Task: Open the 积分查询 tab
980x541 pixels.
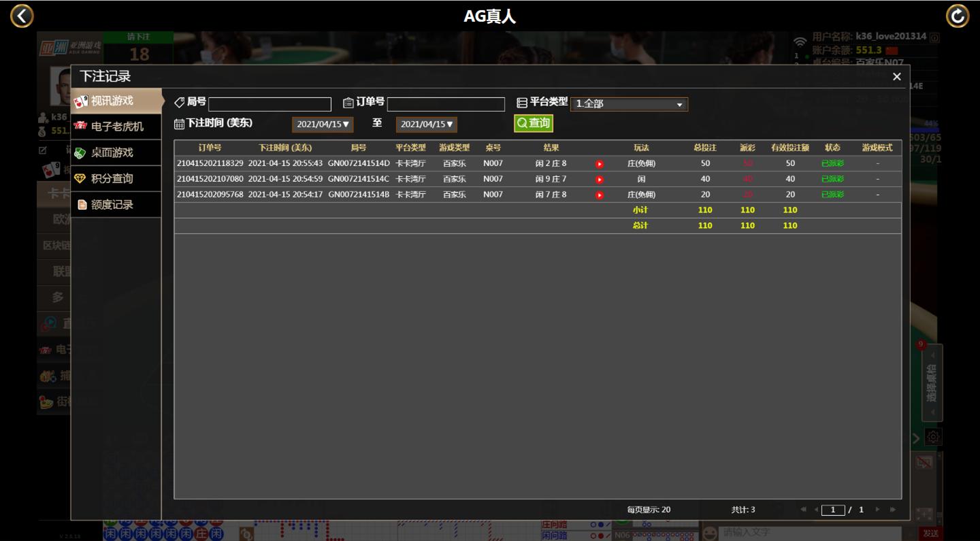Action: coord(116,178)
